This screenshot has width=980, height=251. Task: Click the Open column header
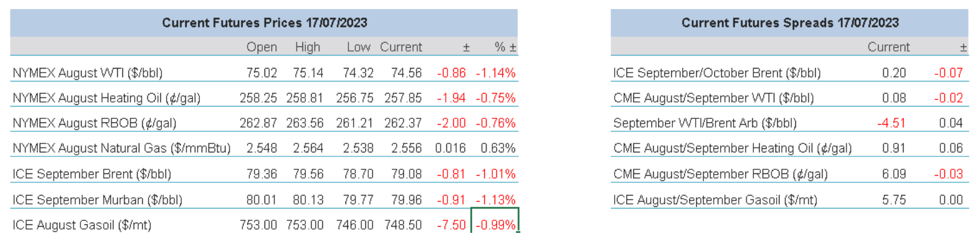click(262, 47)
